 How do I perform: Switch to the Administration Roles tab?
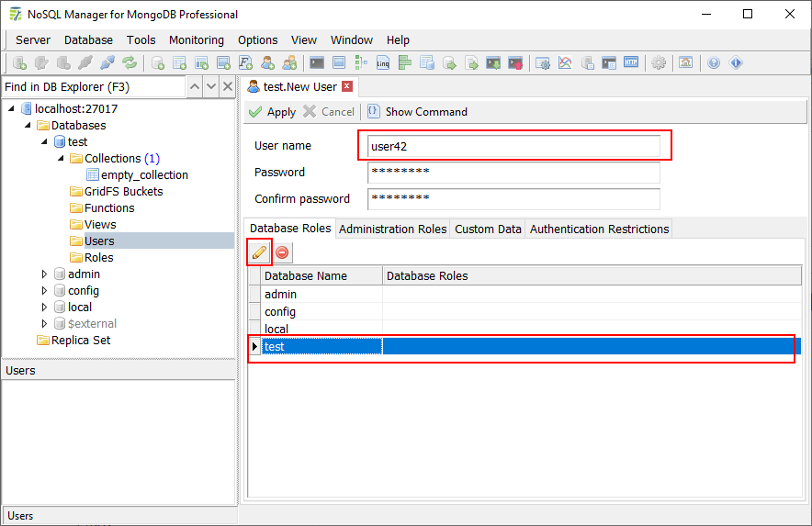pyautogui.click(x=393, y=229)
